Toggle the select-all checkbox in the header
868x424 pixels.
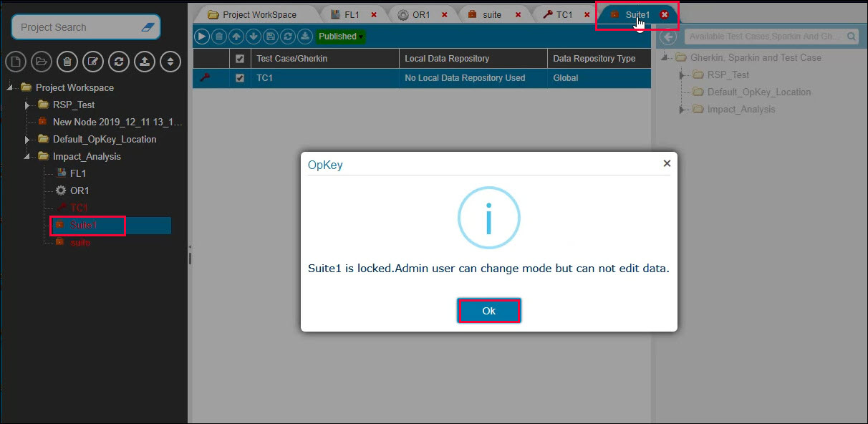click(x=240, y=59)
